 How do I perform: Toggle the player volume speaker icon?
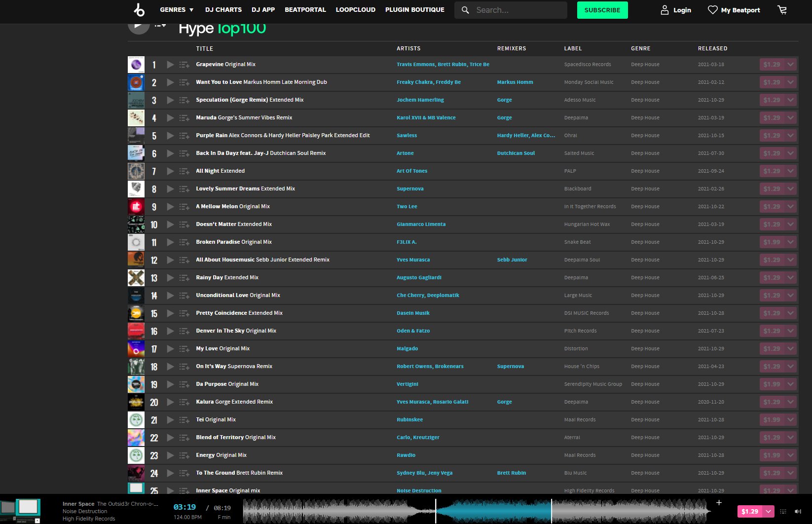798,512
